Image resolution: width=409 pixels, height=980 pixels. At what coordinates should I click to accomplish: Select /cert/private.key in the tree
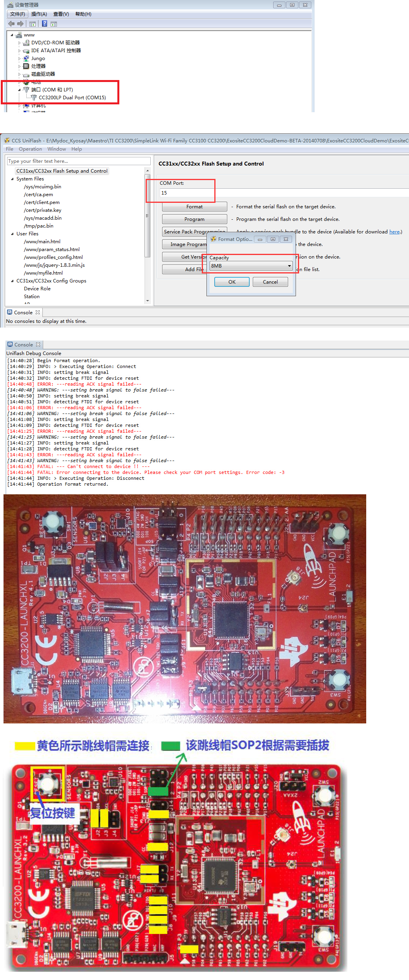[42, 210]
